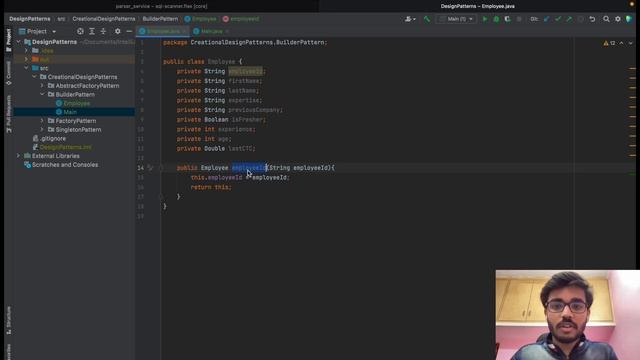Collapse the DesignPatterns root node
This screenshot has height=360, width=640.
click(18, 42)
